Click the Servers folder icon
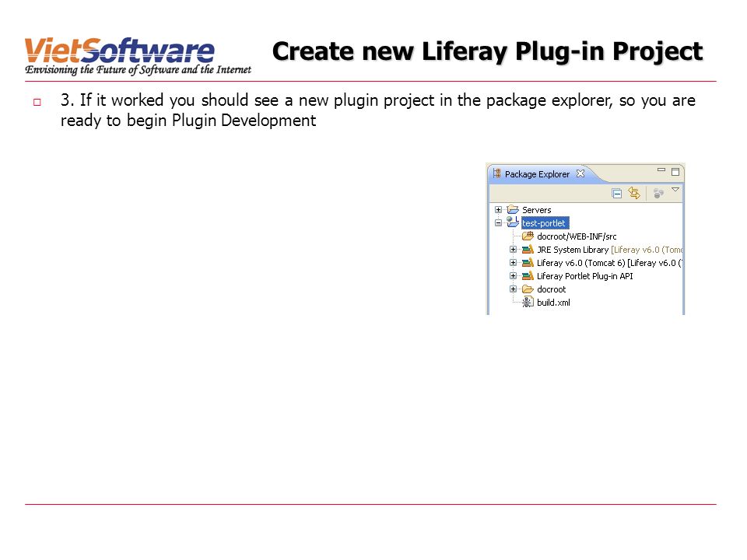 click(513, 209)
